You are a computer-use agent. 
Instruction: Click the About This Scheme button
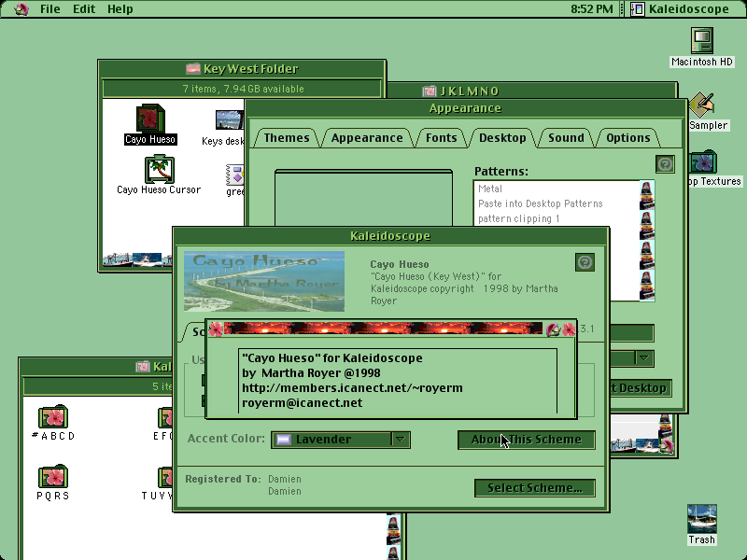pos(527,440)
